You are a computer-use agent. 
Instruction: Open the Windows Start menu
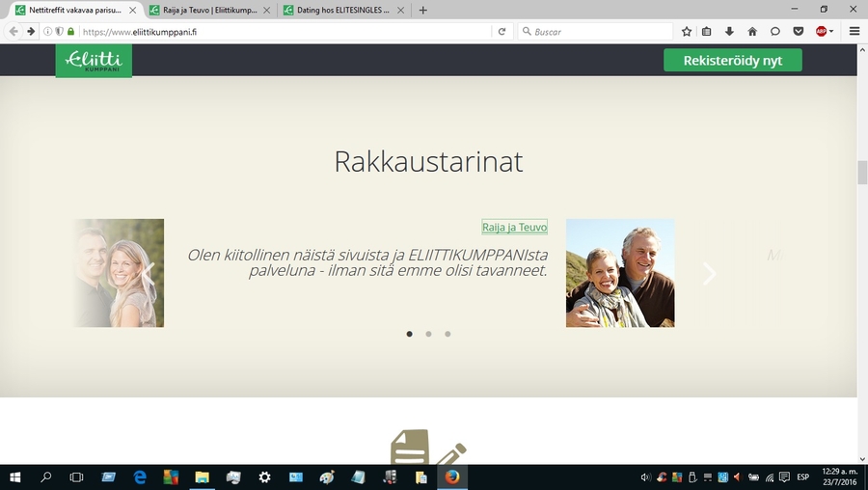pos(14,477)
